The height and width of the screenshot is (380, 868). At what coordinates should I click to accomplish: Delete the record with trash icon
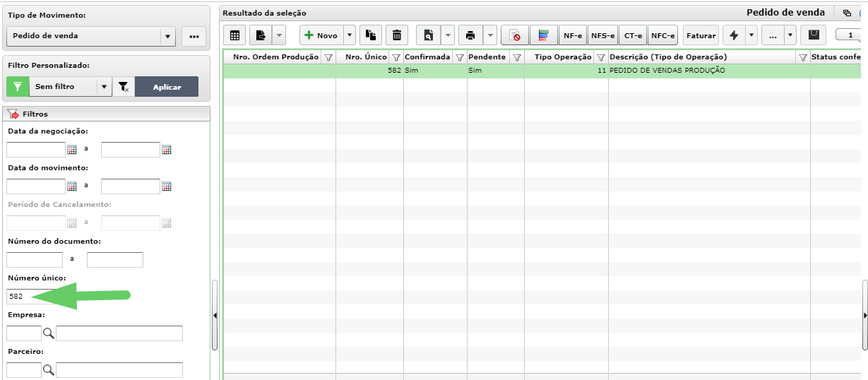397,35
